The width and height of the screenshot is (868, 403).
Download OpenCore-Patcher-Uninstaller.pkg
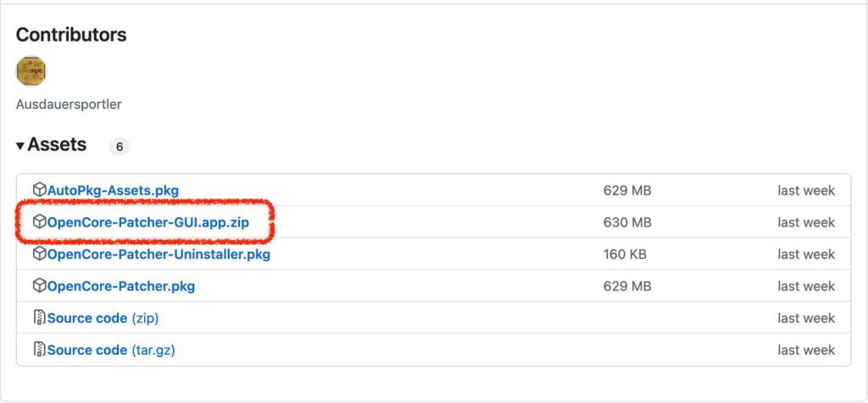tap(159, 255)
